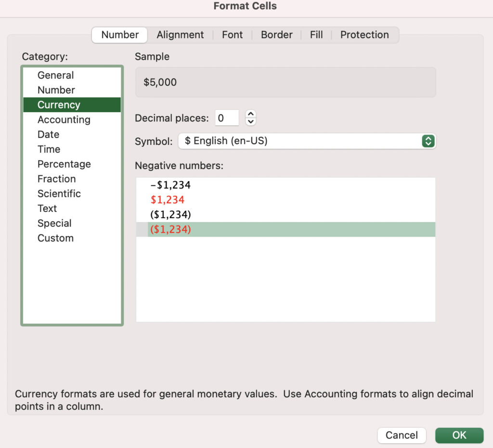This screenshot has width=493, height=448.
Task: Click the Decimal places stepper down arrow
Action: 251,121
